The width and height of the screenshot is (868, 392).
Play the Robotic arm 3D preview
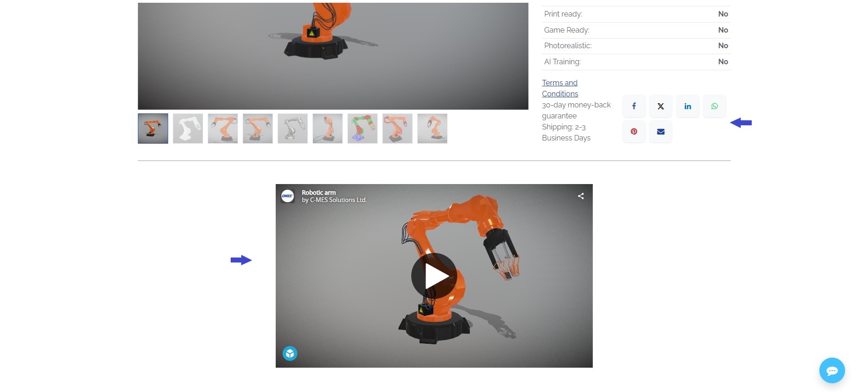tap(434, 276)
